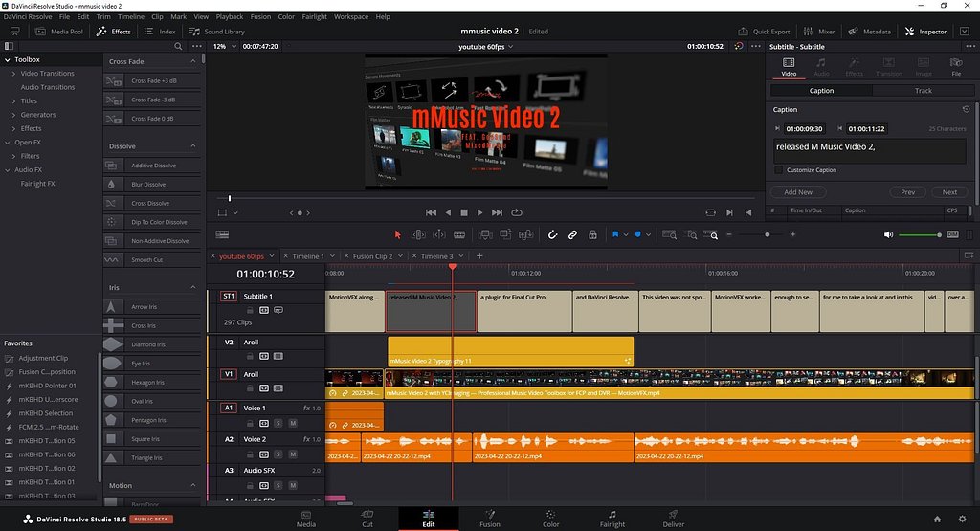Screen dimensions: 980x531
Task: Go to the Prev caption
Action: tap(907, 192)
